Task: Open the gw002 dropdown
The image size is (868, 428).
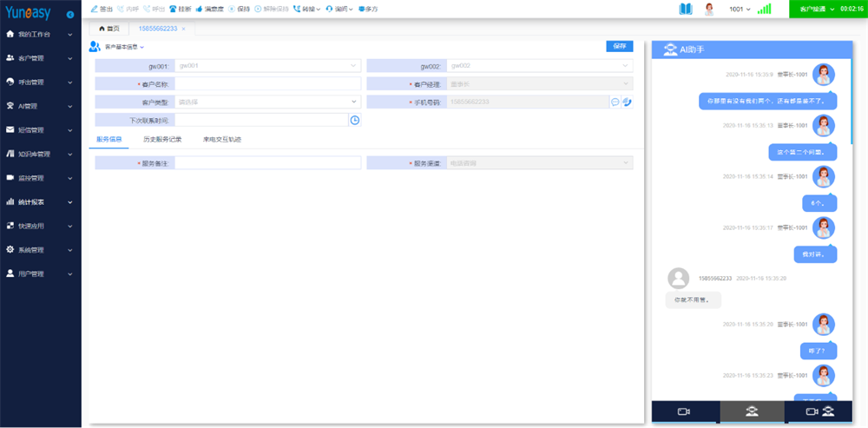Action: (540, 66)
